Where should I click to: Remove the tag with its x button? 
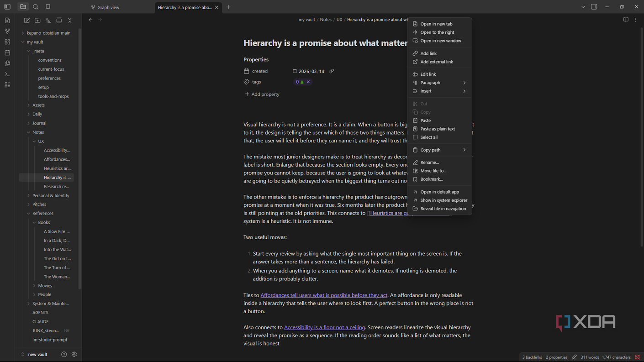click(308, 82)
